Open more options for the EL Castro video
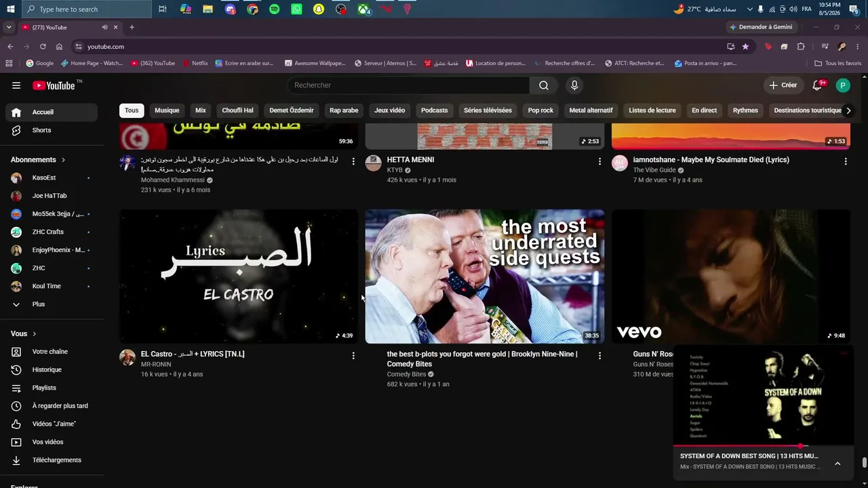Screen dimensions: 868x488 [353, 355]
